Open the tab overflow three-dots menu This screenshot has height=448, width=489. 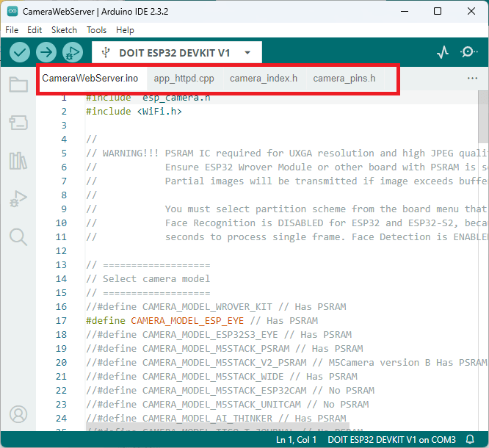pos(472,78)
